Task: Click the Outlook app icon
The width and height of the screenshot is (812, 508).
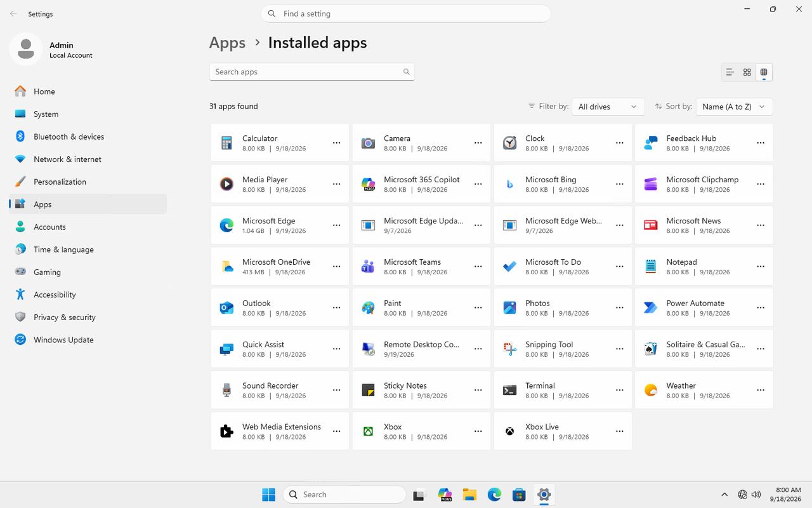Action: (226, 308)
